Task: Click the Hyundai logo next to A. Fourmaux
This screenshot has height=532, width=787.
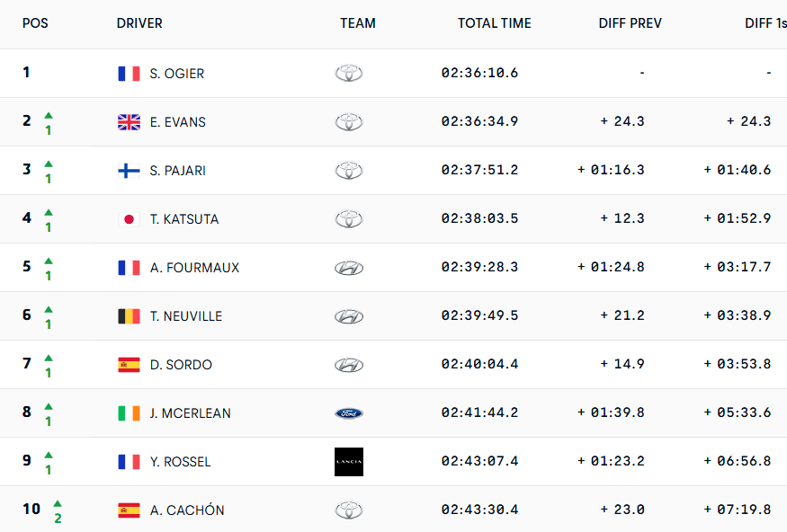Action: [x=349, y=268]
